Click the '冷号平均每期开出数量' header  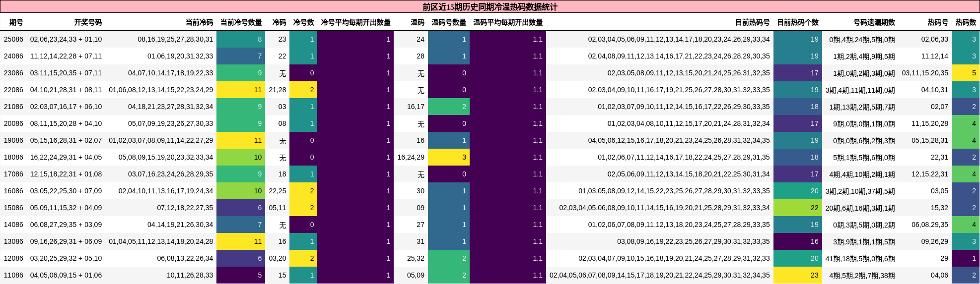point(355,22)
